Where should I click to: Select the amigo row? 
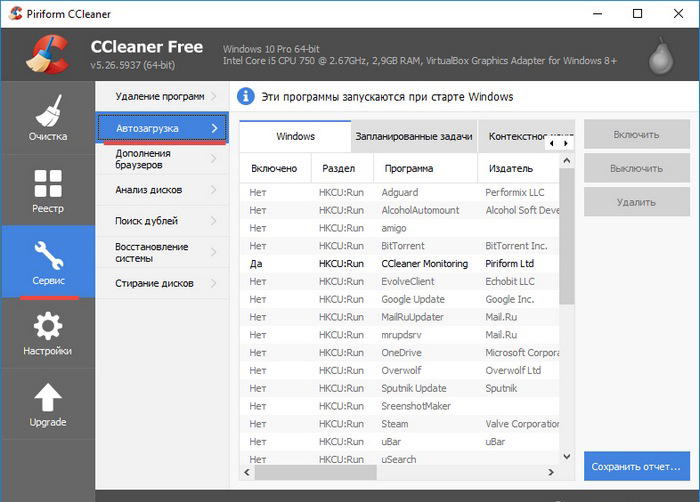[x=399, y=228]
